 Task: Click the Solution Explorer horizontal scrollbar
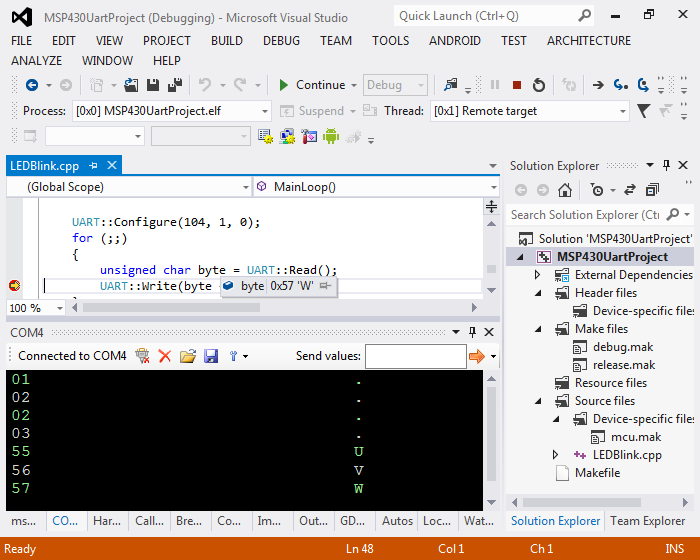582,502
